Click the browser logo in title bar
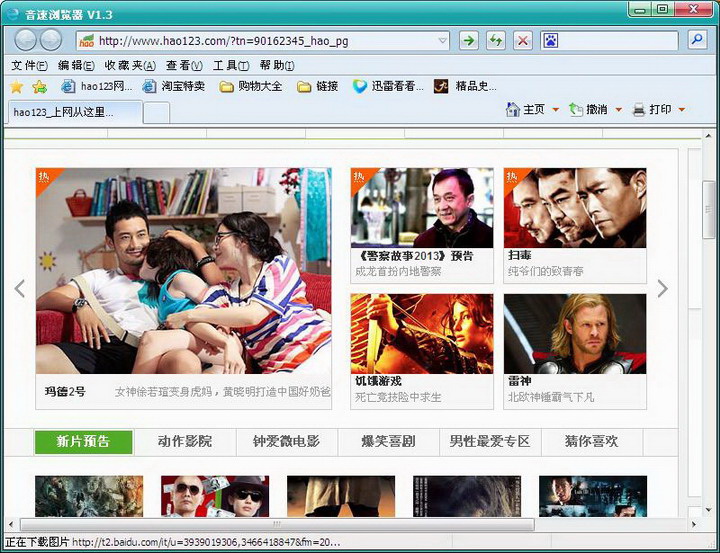 coord(12,14)
